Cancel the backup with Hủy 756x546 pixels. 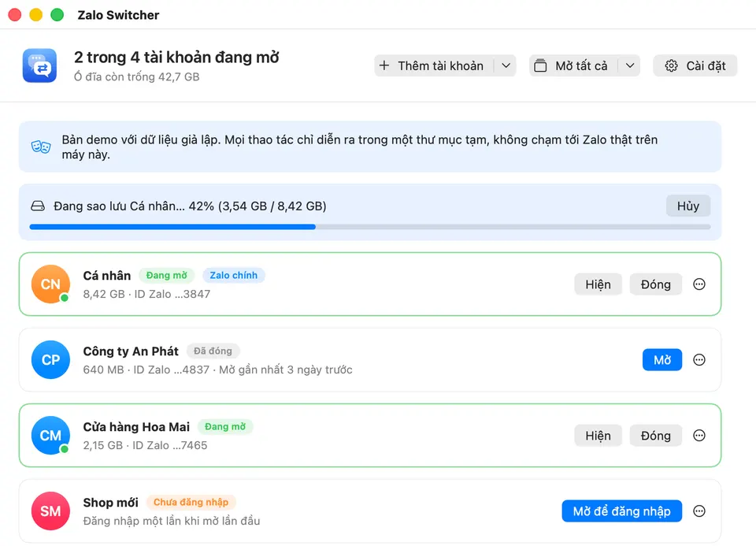[688, 206]
